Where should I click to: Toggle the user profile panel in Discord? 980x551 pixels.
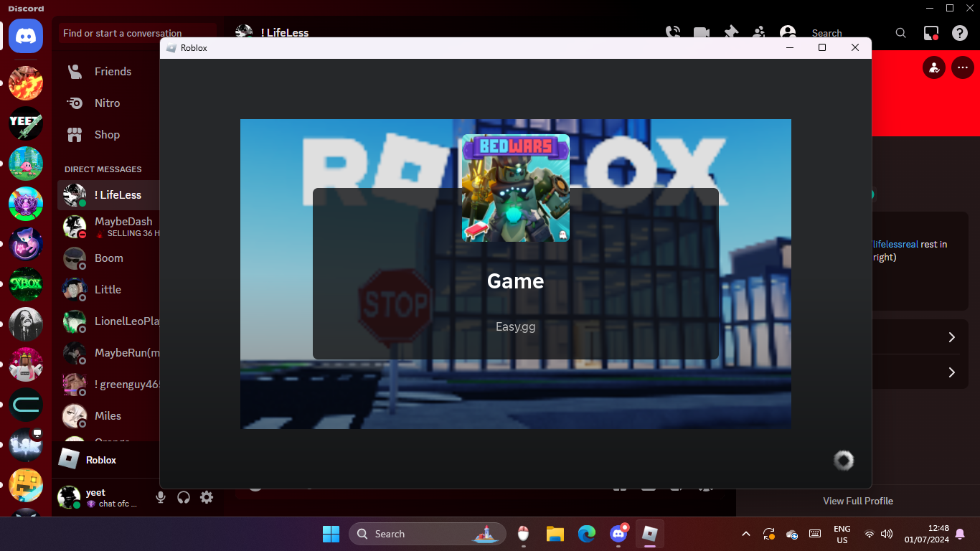click(x=788, y=33)
